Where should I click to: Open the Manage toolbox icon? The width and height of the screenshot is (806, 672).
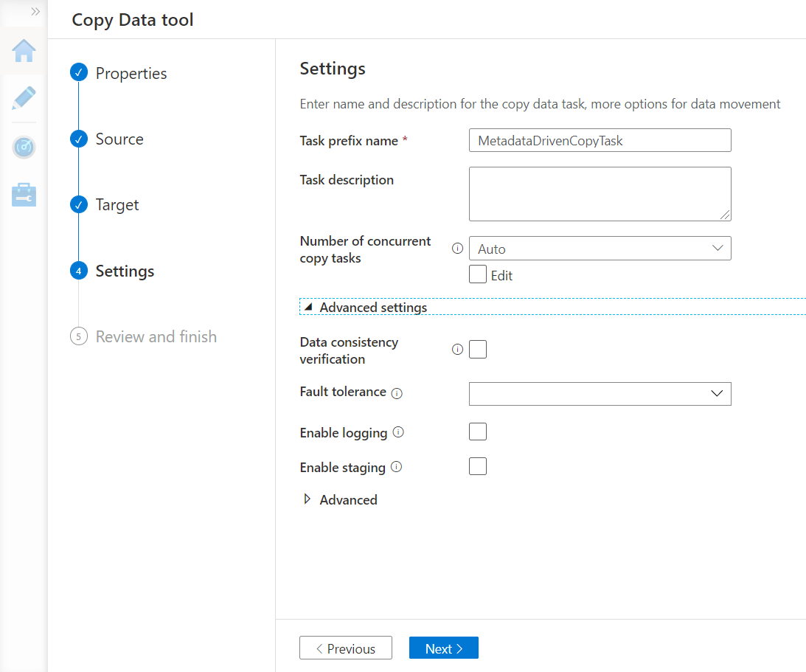tap(24, 195)
